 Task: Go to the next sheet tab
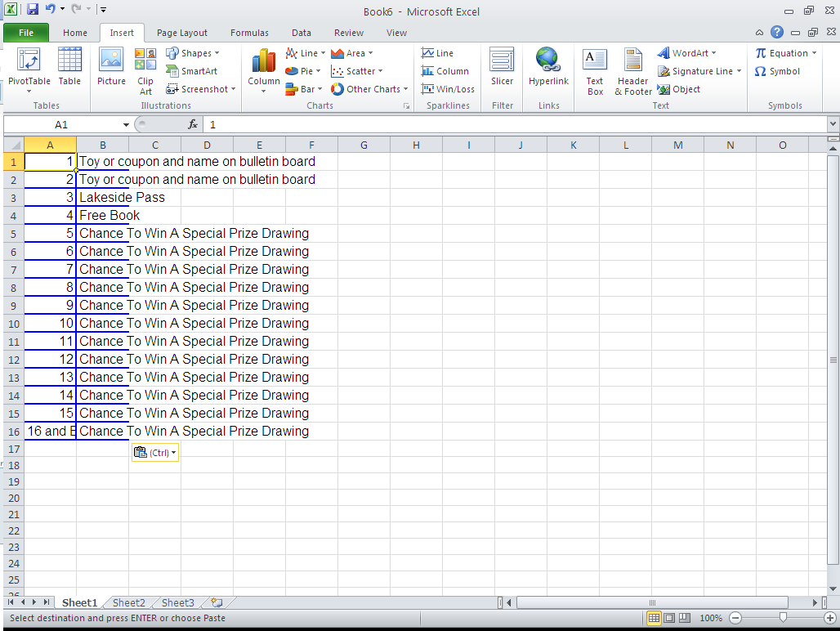coord(34,602)
